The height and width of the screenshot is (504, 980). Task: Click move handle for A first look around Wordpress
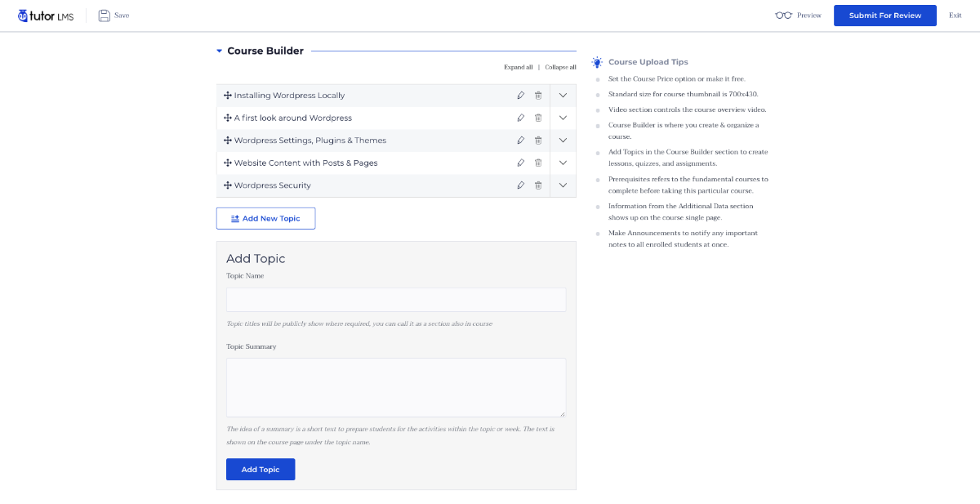(228, 118)
